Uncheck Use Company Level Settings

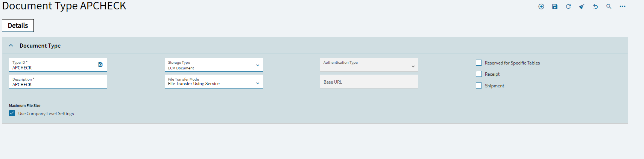12,113
